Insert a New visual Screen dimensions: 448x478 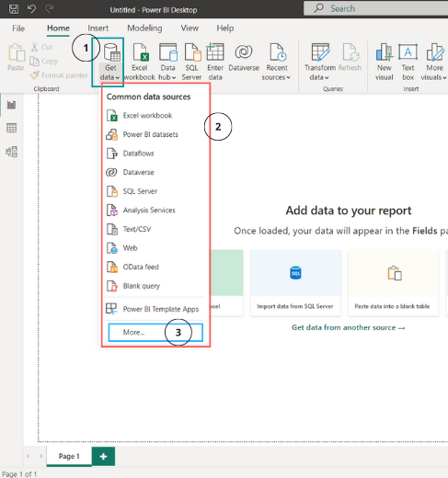tap(385, 62)
